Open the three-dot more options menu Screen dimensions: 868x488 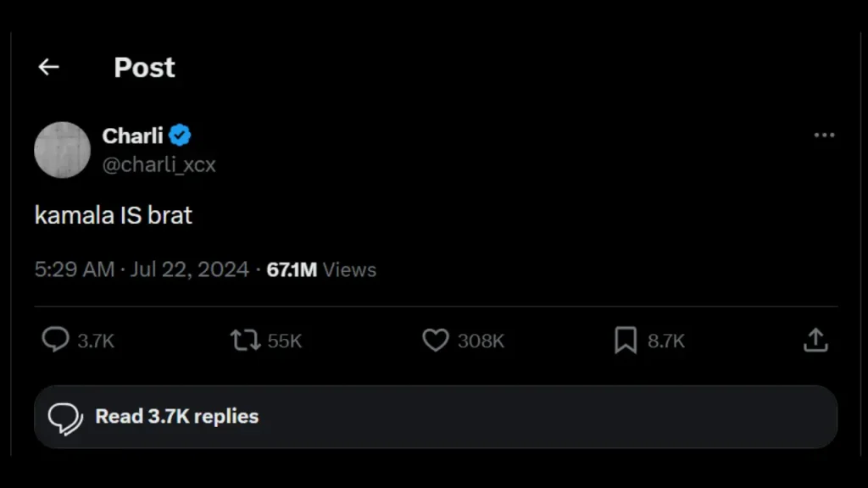(x=824, y=136)
